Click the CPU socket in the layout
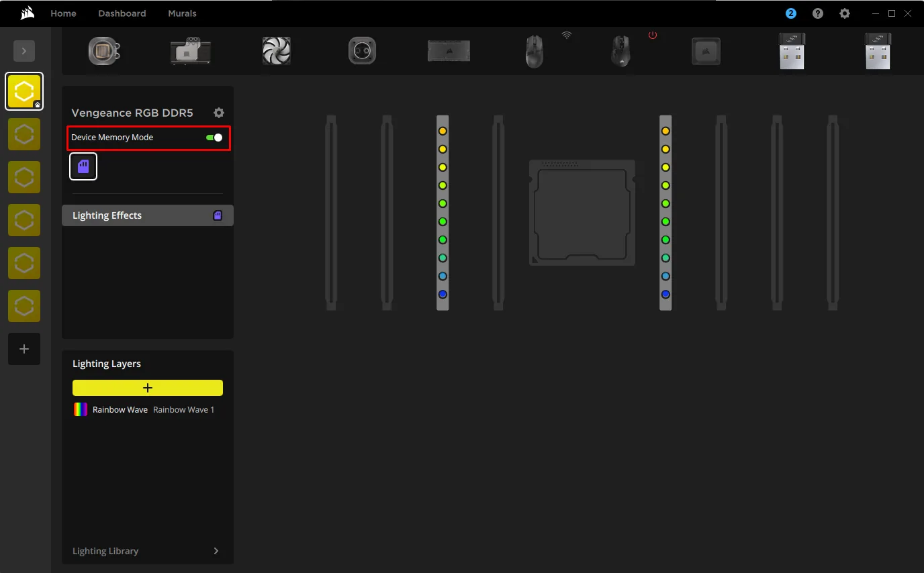The height and width of the screenshot is (573, 924). [582, 212]
